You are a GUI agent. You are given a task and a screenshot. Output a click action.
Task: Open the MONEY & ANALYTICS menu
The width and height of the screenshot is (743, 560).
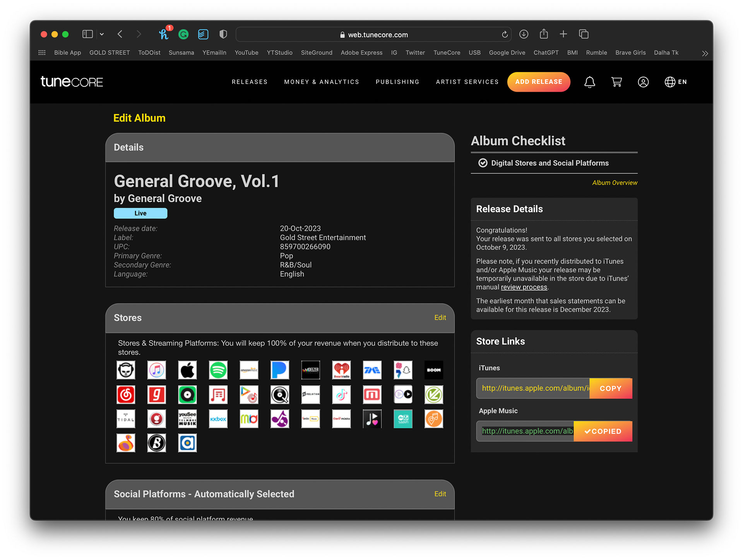(322, 82)
